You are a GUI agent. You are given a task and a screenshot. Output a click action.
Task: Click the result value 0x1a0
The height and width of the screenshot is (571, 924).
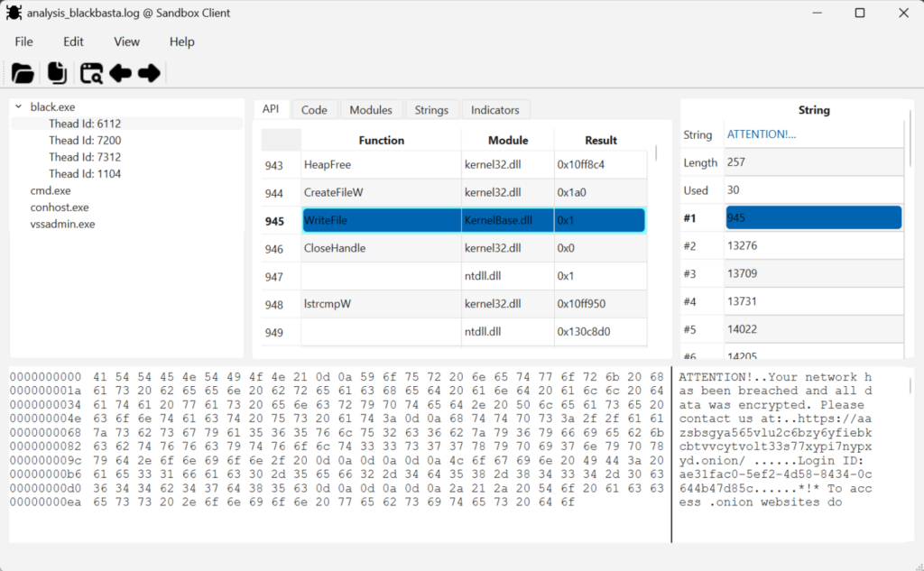click(600, 193)
